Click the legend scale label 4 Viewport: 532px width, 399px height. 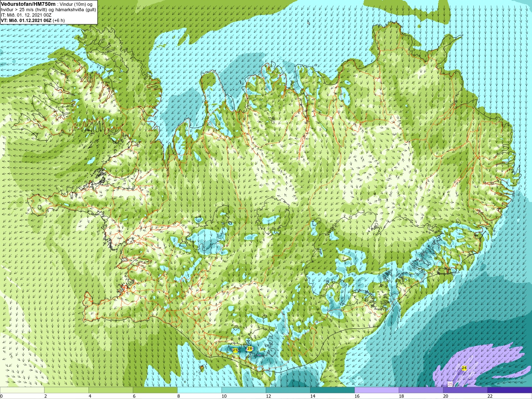[90, 396]
